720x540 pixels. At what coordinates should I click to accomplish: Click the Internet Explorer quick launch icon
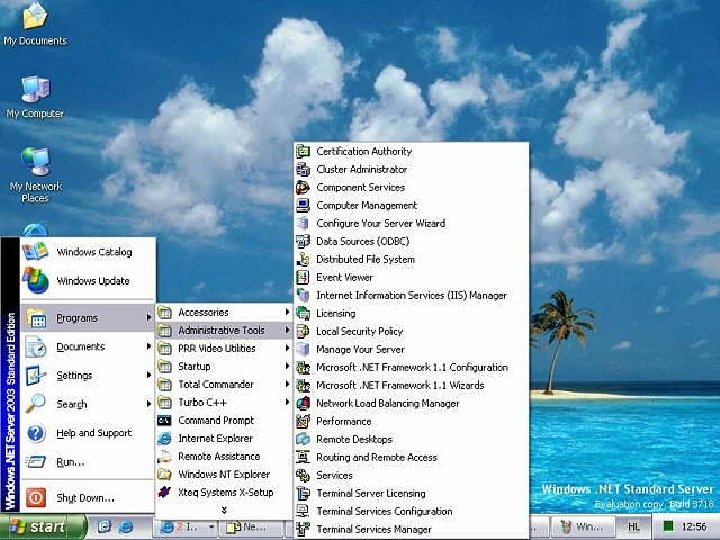point(126,527)
